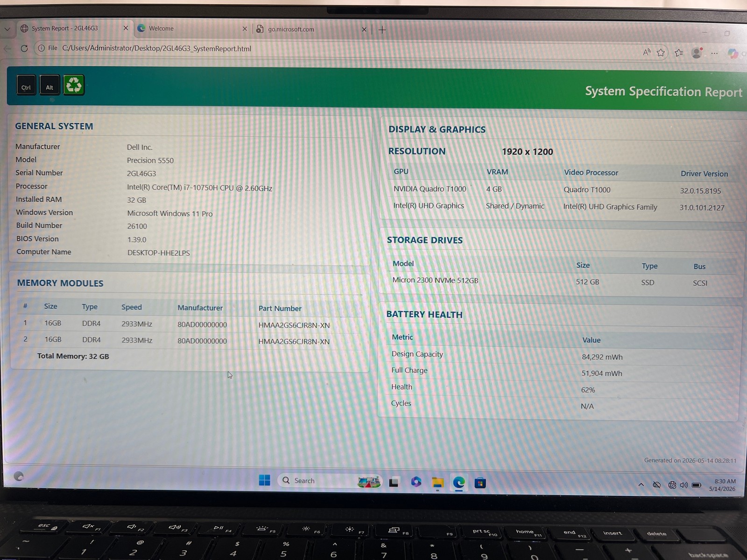This screenshot has height=560, width=747.
Task: Open a new browser tab
Action: click(x=382, y=30)
